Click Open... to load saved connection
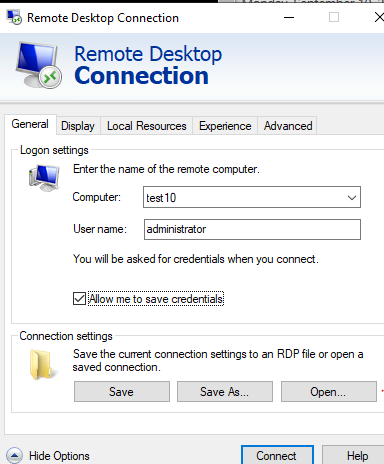 coord(329,392)
